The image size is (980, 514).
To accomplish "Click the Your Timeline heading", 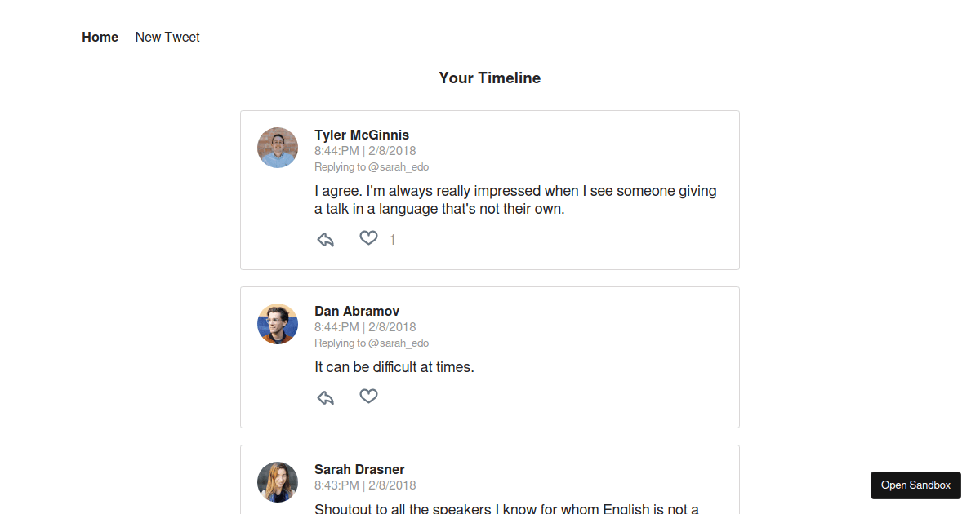I will coord(490,78).
